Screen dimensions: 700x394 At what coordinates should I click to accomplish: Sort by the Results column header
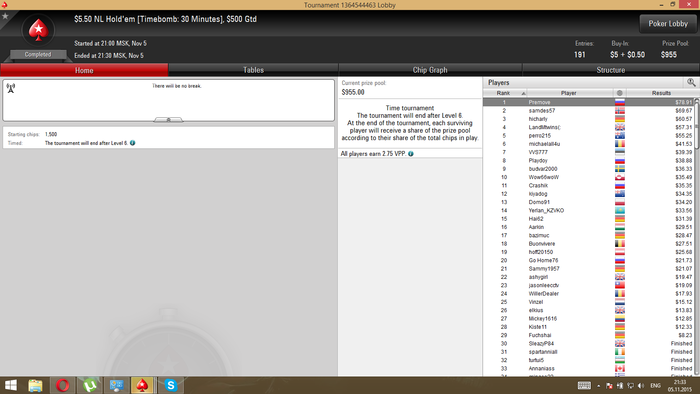(661, 93)
